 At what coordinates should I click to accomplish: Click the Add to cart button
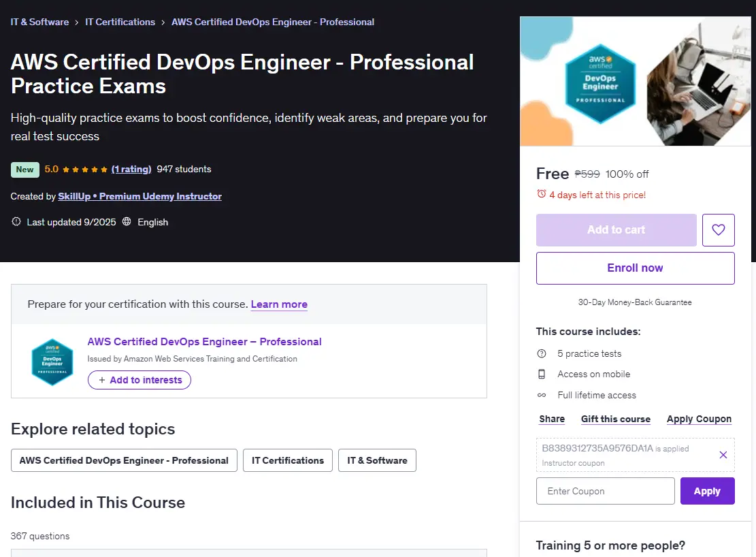click(617, 229)
